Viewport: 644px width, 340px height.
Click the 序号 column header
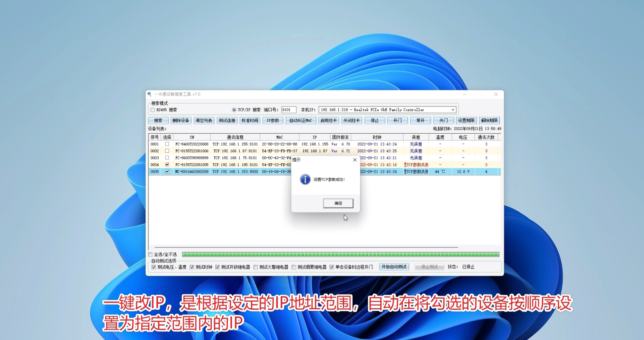click(x=154, y=137)
